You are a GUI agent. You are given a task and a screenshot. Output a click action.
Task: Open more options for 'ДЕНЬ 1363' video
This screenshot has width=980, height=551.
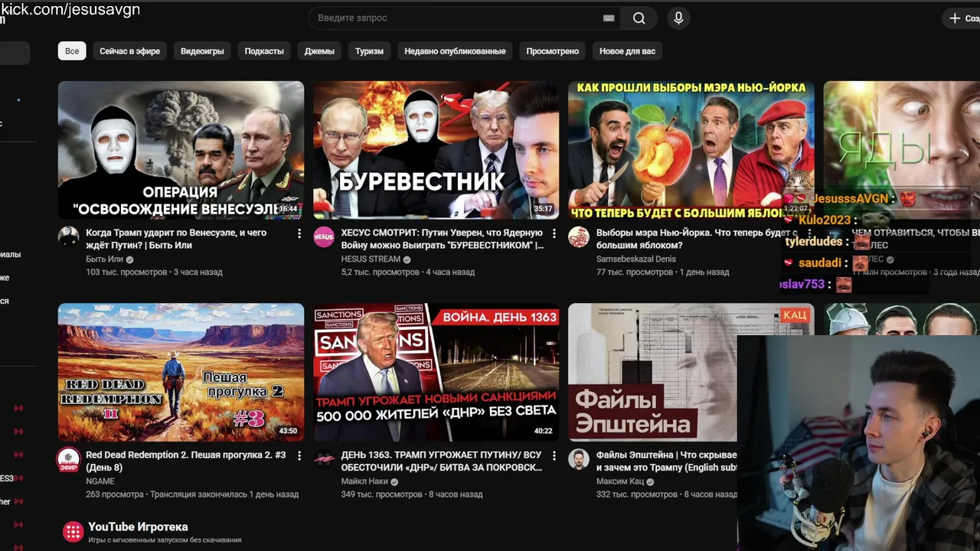click(x=554, y=456)
